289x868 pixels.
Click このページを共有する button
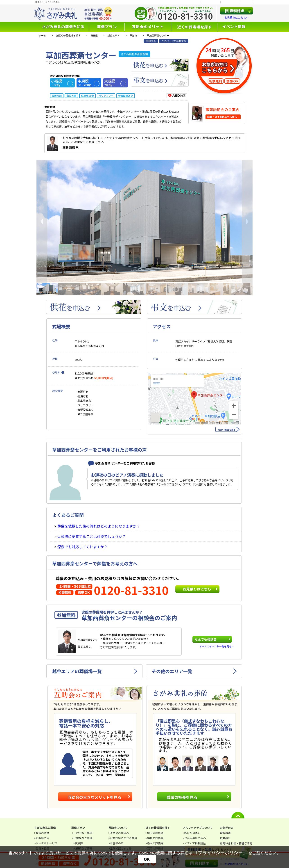[174, 41]
